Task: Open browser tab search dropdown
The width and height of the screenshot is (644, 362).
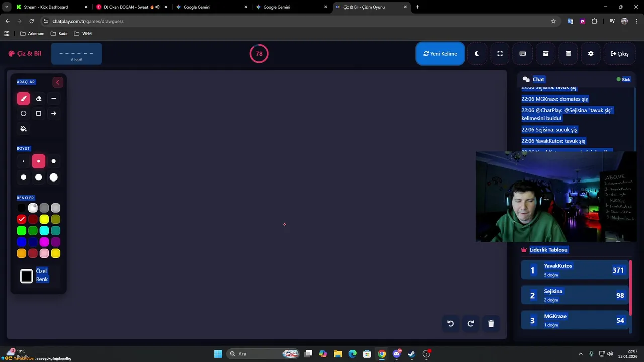Action: pos(6,7)
